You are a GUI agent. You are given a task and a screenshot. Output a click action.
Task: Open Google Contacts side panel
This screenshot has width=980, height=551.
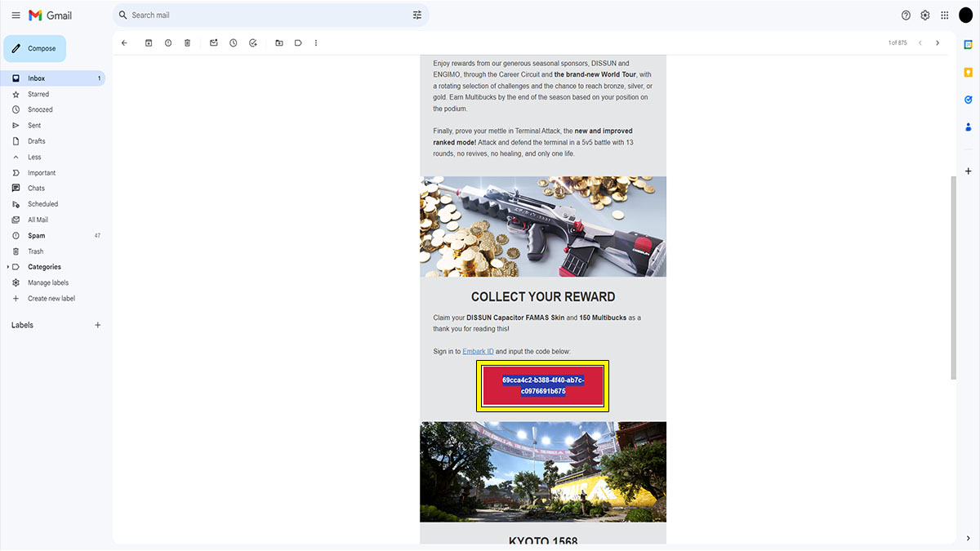click(968, 127)
